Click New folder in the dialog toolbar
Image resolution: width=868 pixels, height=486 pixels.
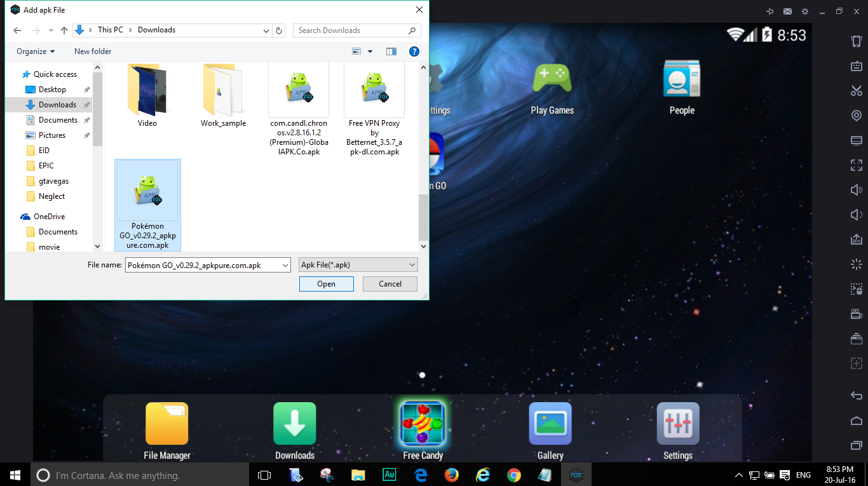[x=93, y=51]
